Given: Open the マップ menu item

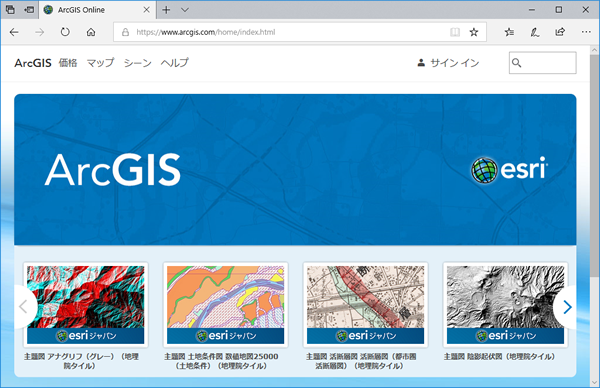Looking at the screenshot, I should [x=100, y=63].
